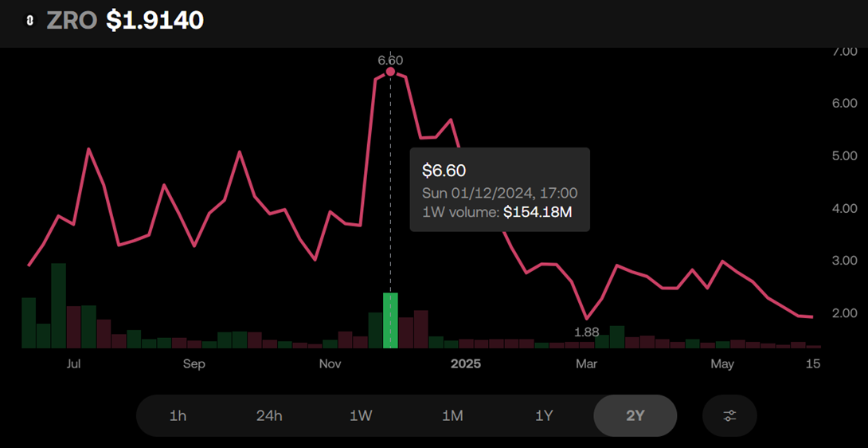Select the 1h time range
The height and width of the screenshot is (448, 868).
click(178, 415)
